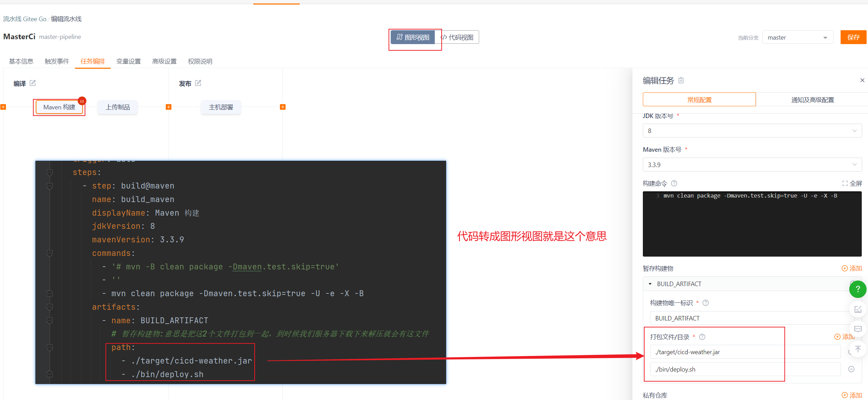The width and height of the screenshot is (868, 400).
Task: Click into the mvn clean package command editor
Action: click(752, 224)
